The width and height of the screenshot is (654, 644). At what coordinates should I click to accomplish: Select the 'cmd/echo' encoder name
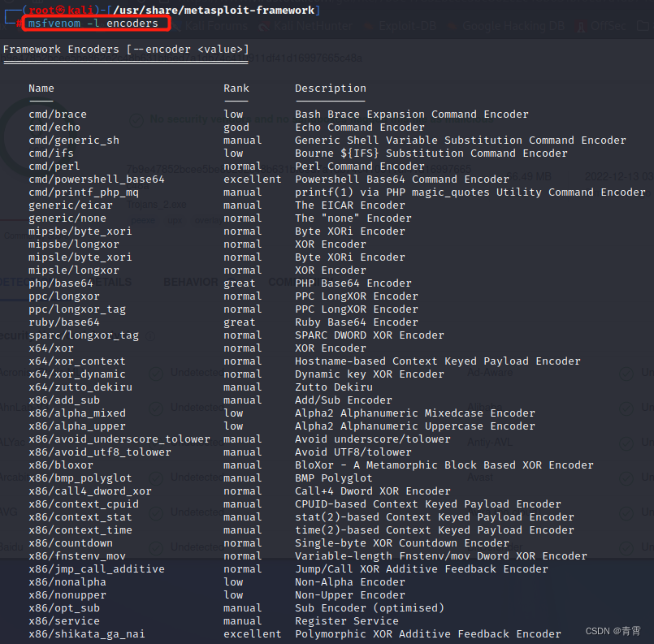[x=54, y=128]
